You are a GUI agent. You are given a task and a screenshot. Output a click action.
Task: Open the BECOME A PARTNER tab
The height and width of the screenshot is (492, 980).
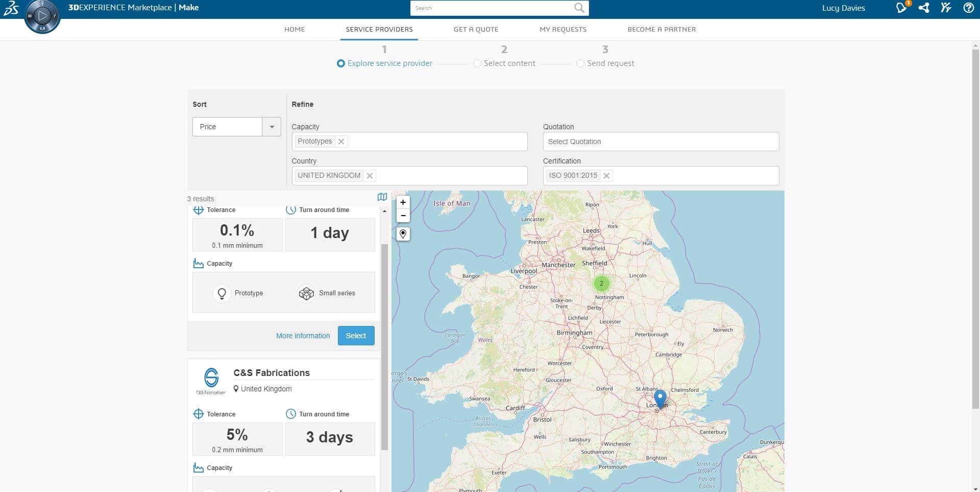point(661,29)
